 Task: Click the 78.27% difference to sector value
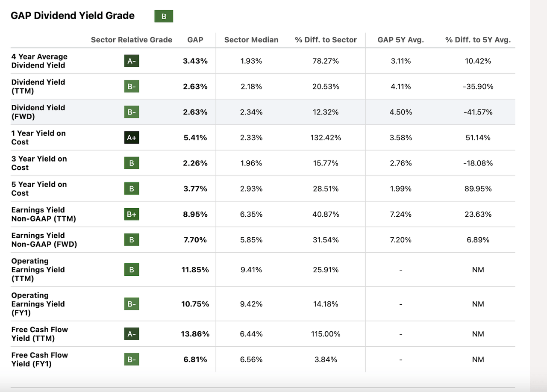(326, 61)
